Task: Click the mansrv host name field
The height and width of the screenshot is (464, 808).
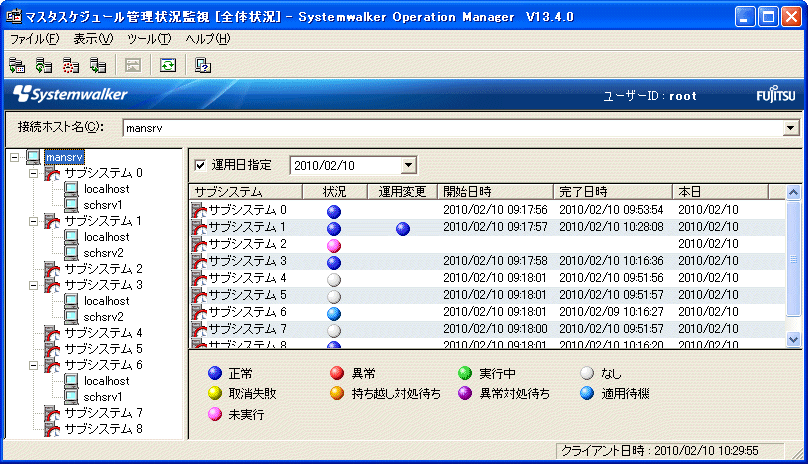Action: pyautogui.click(x=453, y=128)
